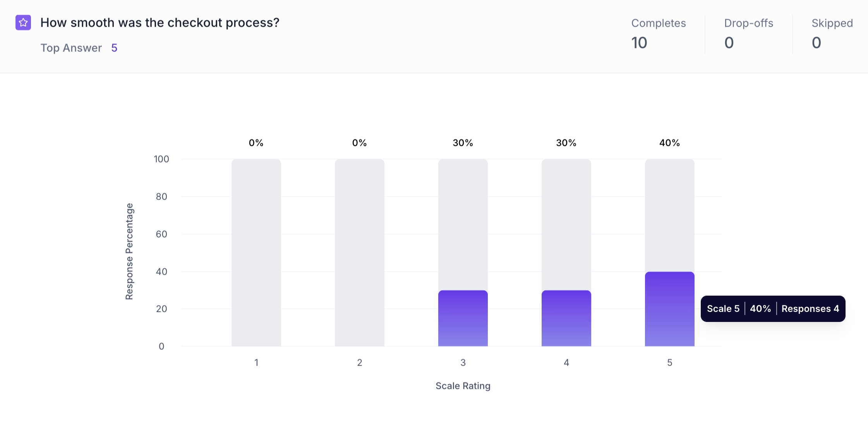This screenshot has width=868, height=421.
Task: Click the Skipped count of 0
Action: [x=817, y=43]
